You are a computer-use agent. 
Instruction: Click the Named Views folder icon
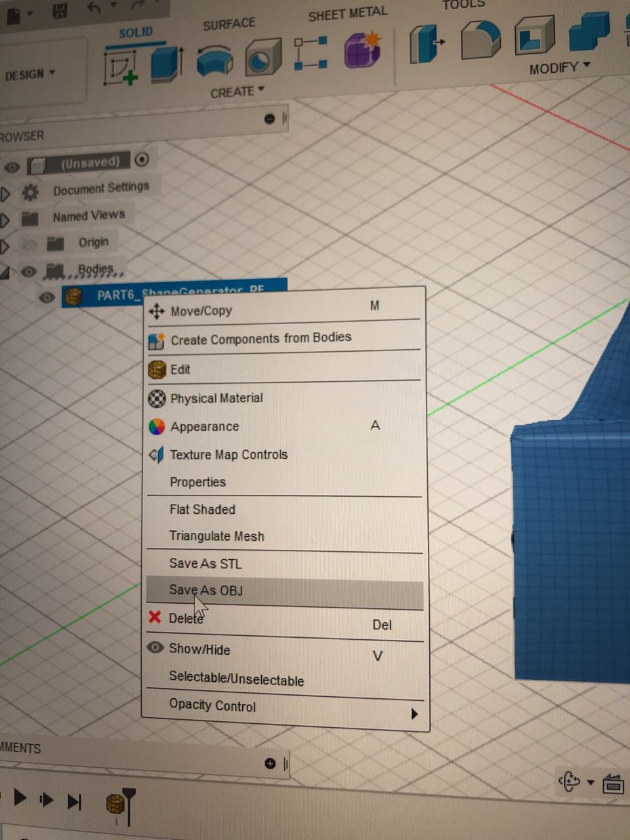[x=30, y=219]
